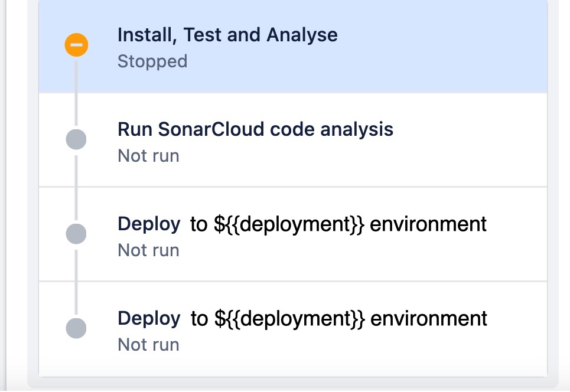Click the "Stopped" status text
Viewport: 570px width, 392px height.
pos(152,61)
